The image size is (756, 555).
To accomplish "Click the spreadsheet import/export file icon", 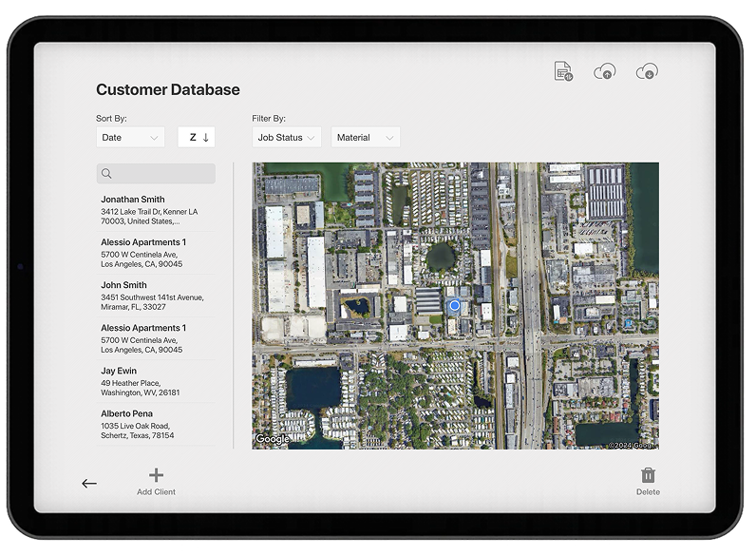I will click(x=563, y=71).
